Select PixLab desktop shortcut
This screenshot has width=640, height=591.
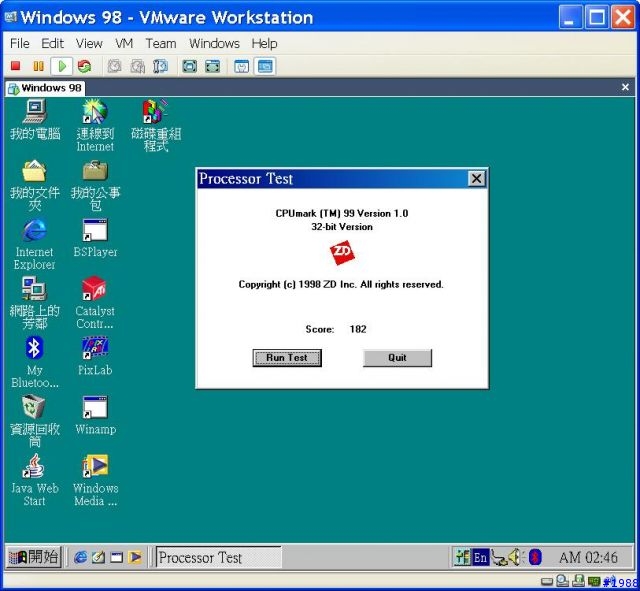tap(95, 356)
